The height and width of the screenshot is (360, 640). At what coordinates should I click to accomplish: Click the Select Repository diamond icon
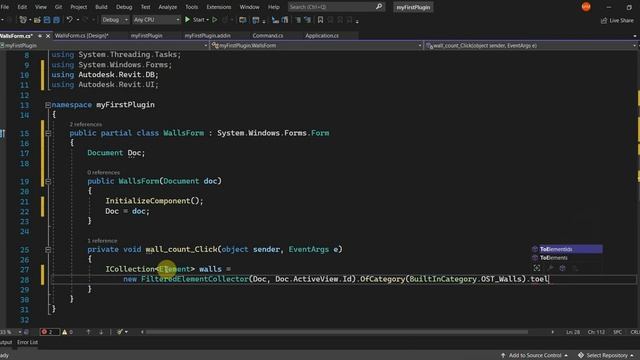point(581,355)
